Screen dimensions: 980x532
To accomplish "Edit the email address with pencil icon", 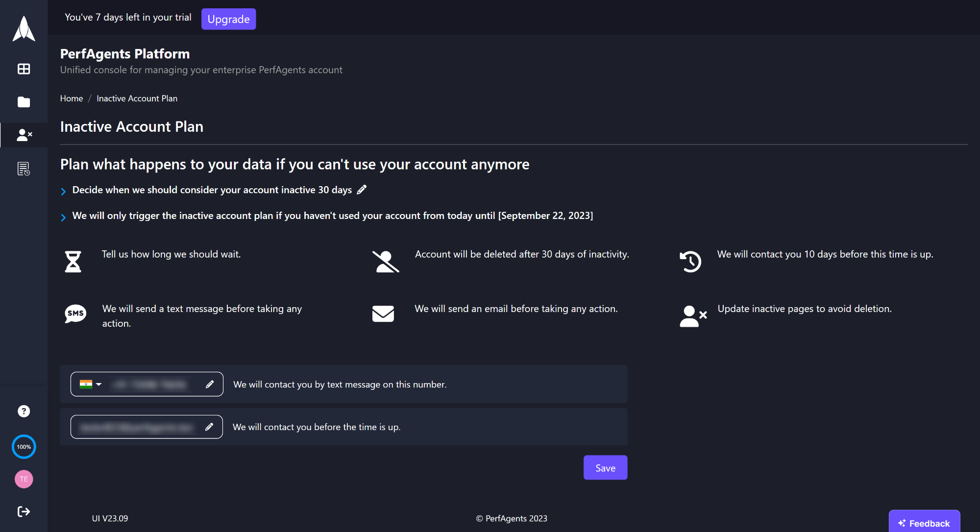I will pyautogui.click(x=209, y=427).
